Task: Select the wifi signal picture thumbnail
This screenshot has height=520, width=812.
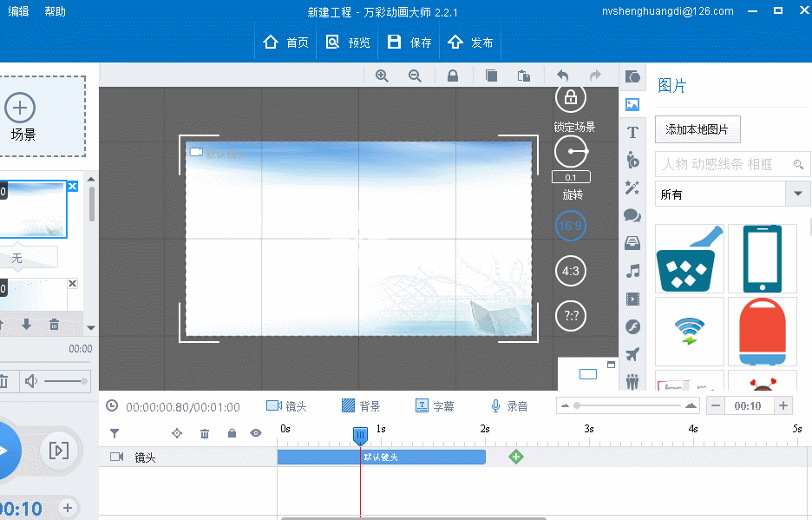Action: pos(690,332)
